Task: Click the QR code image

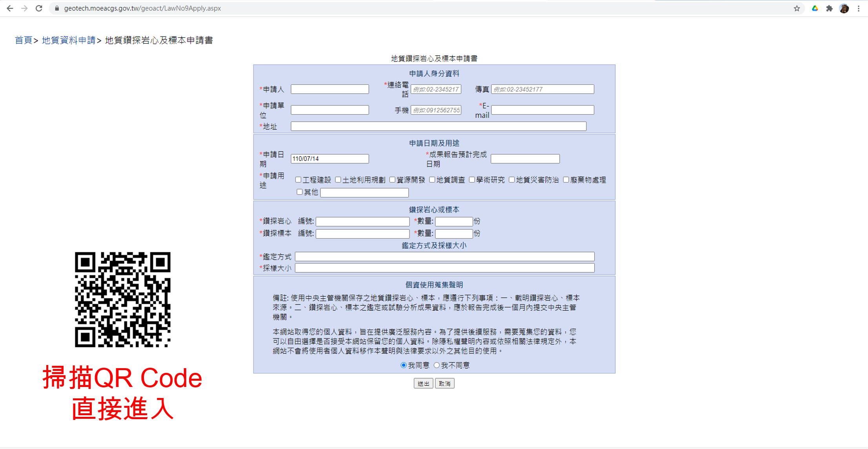Action: 123,300
